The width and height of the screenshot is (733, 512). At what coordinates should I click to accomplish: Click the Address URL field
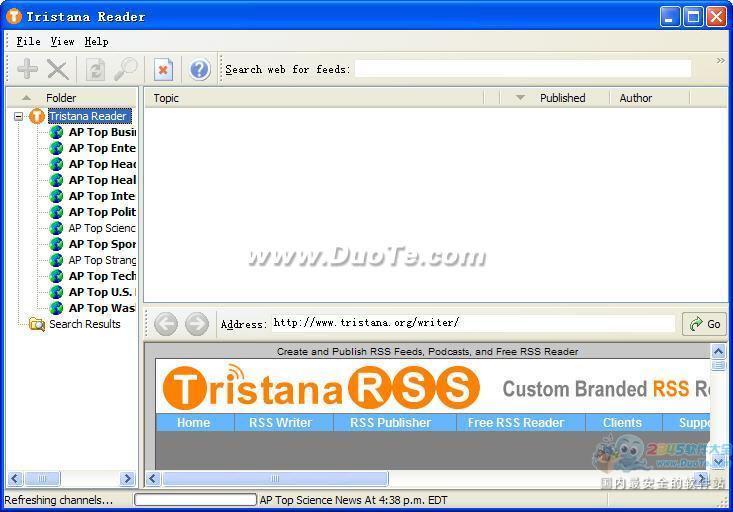pyautogui.click(x=473, y=323)
